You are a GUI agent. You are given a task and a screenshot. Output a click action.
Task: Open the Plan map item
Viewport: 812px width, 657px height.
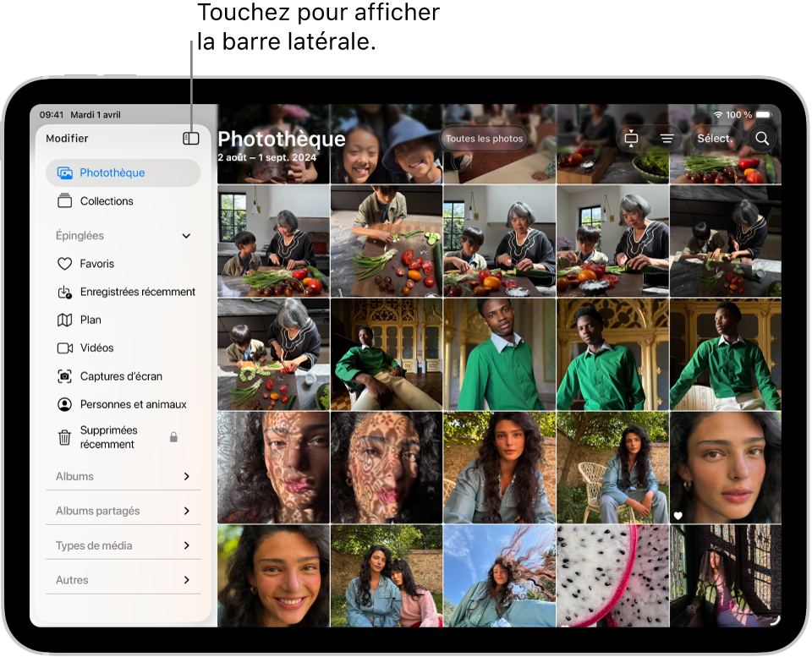90,320
